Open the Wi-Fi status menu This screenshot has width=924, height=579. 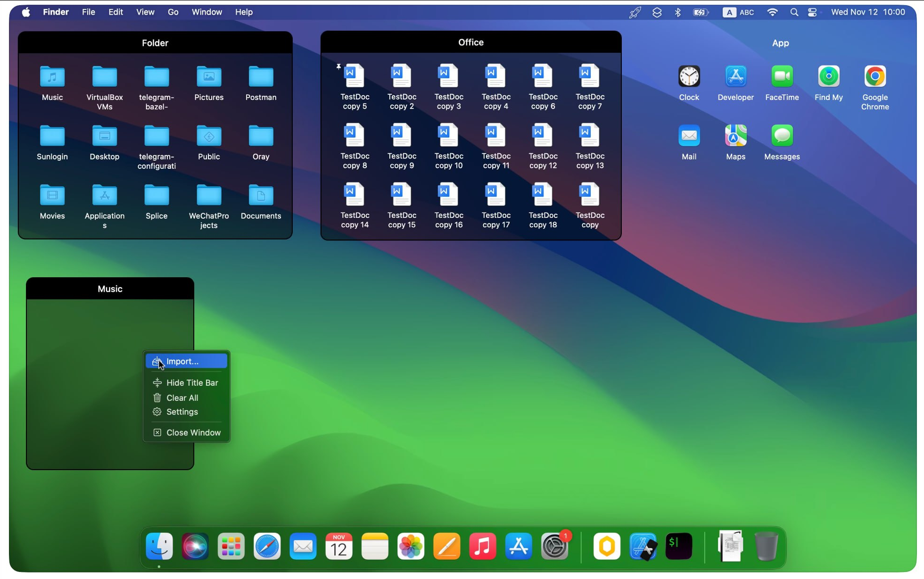pyautogui.click(x=772, y=12)
